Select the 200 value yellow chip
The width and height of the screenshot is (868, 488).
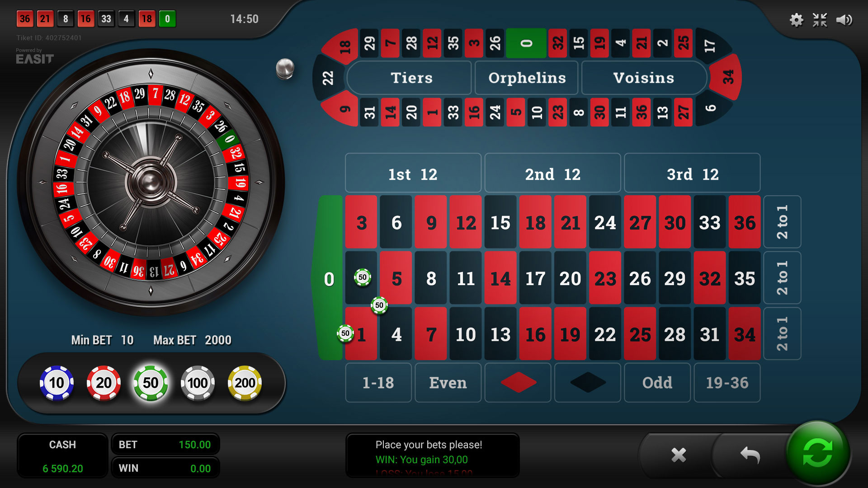[x=245, y=383]
